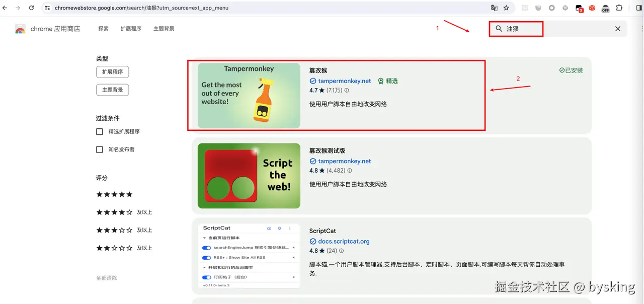Open the 主题背景 tab

coord(164,29)
